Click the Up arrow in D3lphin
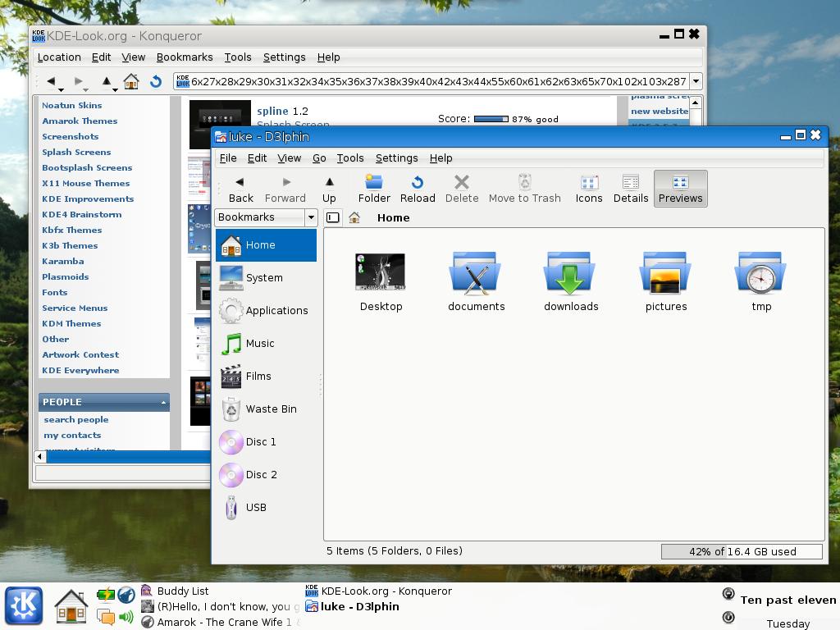This screenshot has width=840, height=630. coord(330,189)
